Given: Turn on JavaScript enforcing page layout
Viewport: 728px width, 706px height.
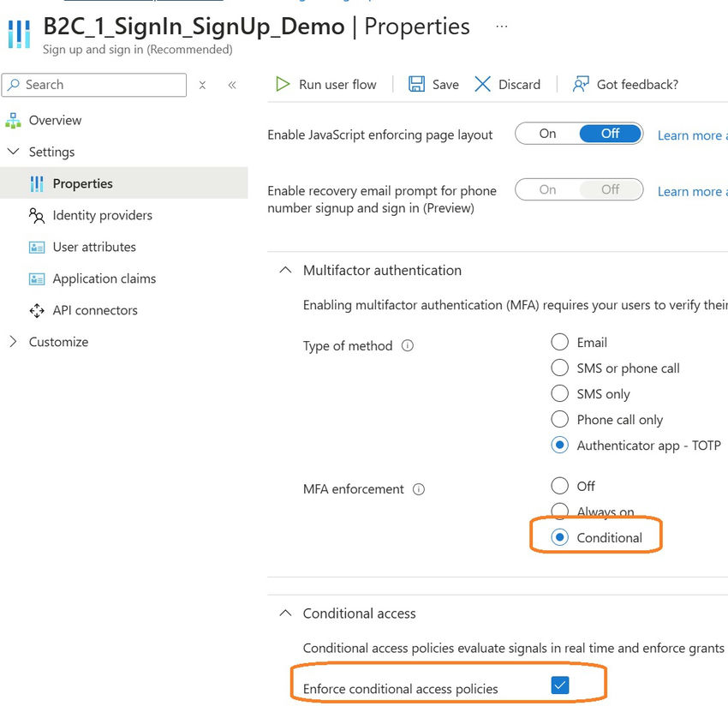Looking at the screenshot, I should 547,134.
